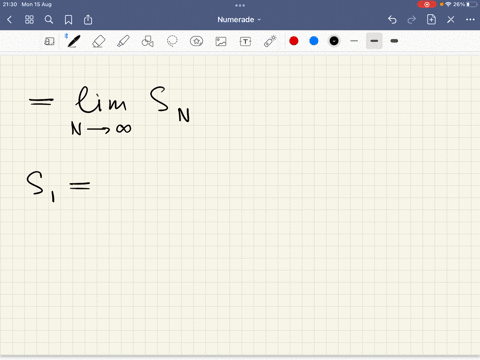This screenshot has height=360, width=480.
Task: Select the Image insert tool
Action: point(221,41)
